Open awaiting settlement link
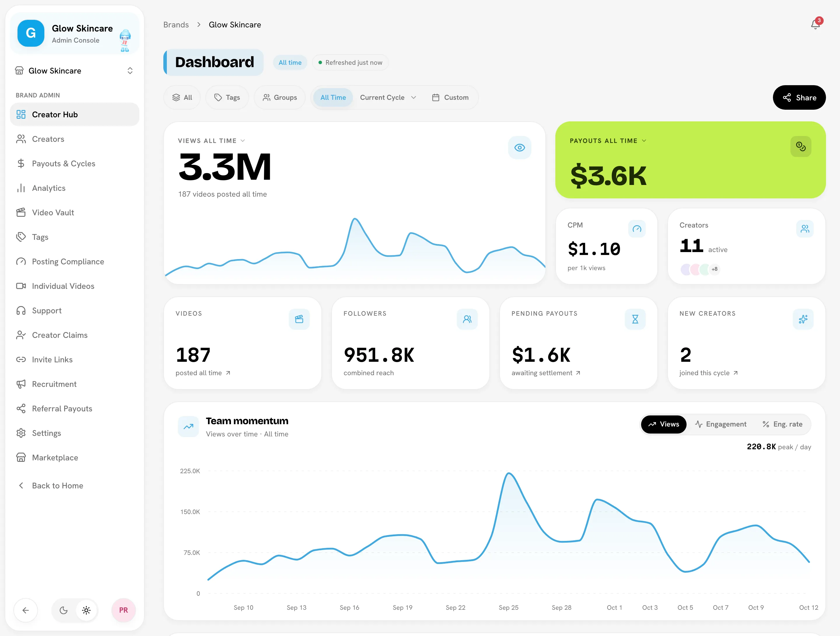 (x=546, y=373)
